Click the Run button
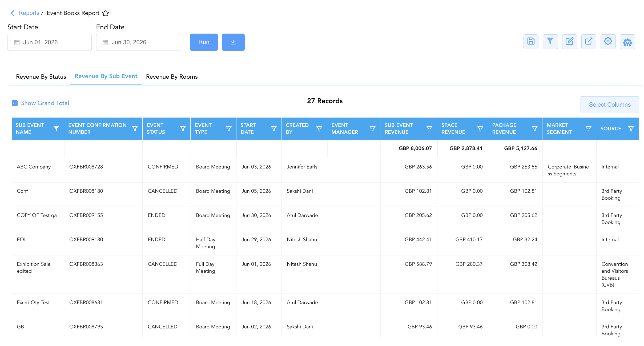Image resolution: width=644 pixels, height=346 pixels. click(x=204, y=42)
